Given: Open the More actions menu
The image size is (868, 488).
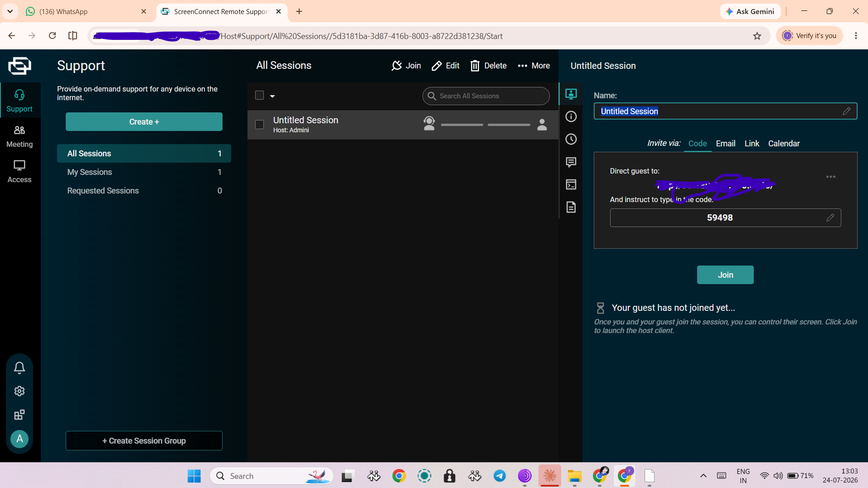Looking at the screenshot, I should [x=533, y=66].
